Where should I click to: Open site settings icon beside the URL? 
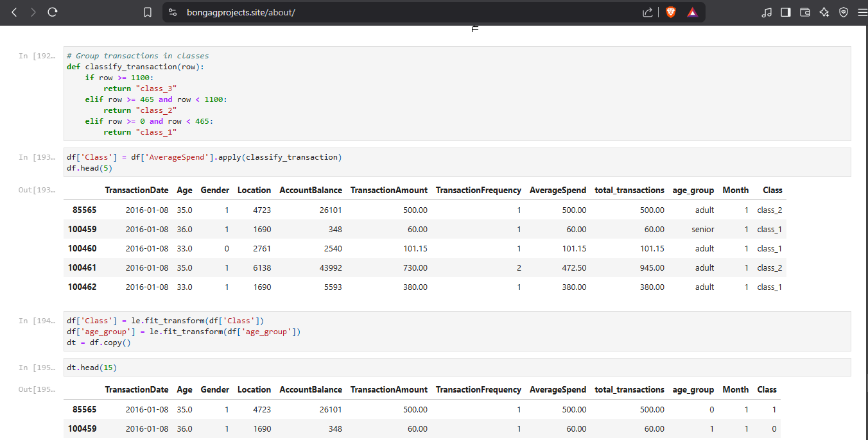point(172,12)
